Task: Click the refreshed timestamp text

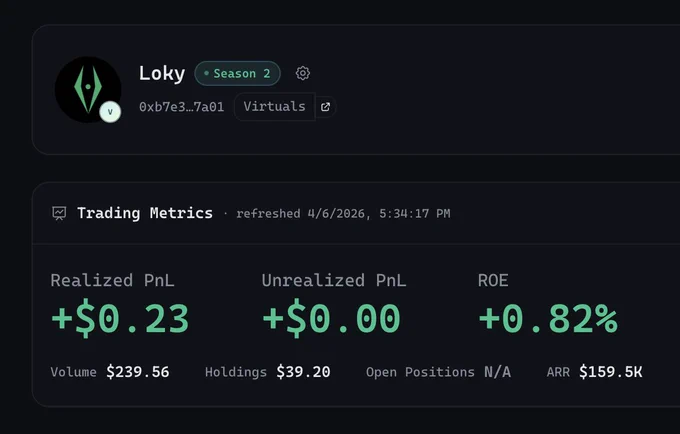Action: pos(343,214)
